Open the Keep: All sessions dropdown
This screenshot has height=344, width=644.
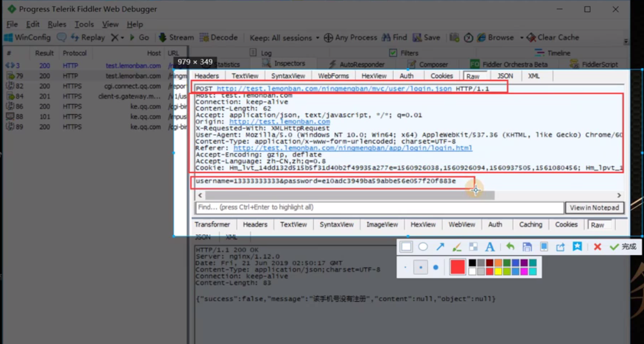pos(284,38)
